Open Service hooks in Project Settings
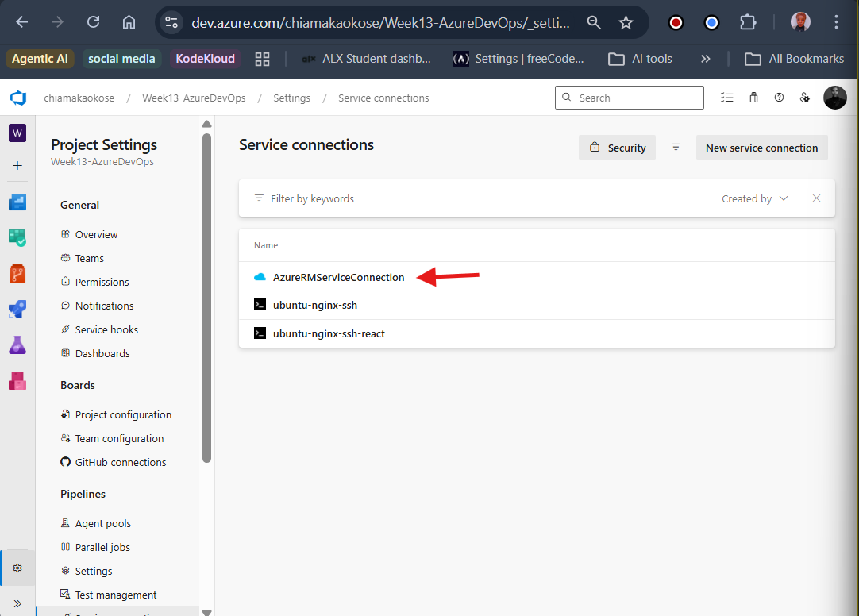The width and height of the screenshot is (859, 616). point(99,329)
